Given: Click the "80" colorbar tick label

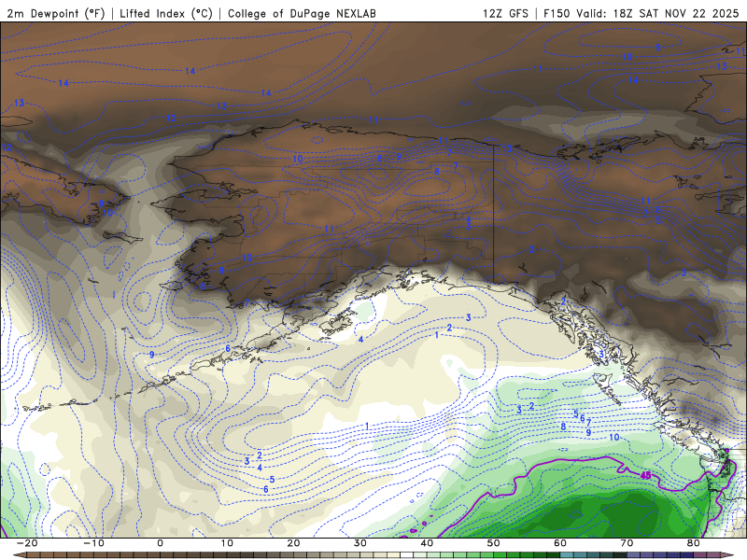Looking at the screenshot, I should tap(694, 543).
